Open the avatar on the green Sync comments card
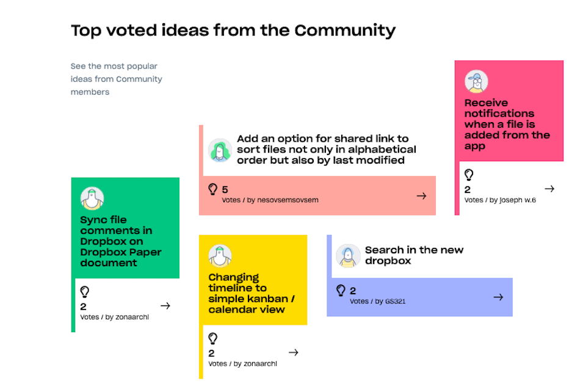Screen dimensions: 586x392 click(x=92, y=198)
